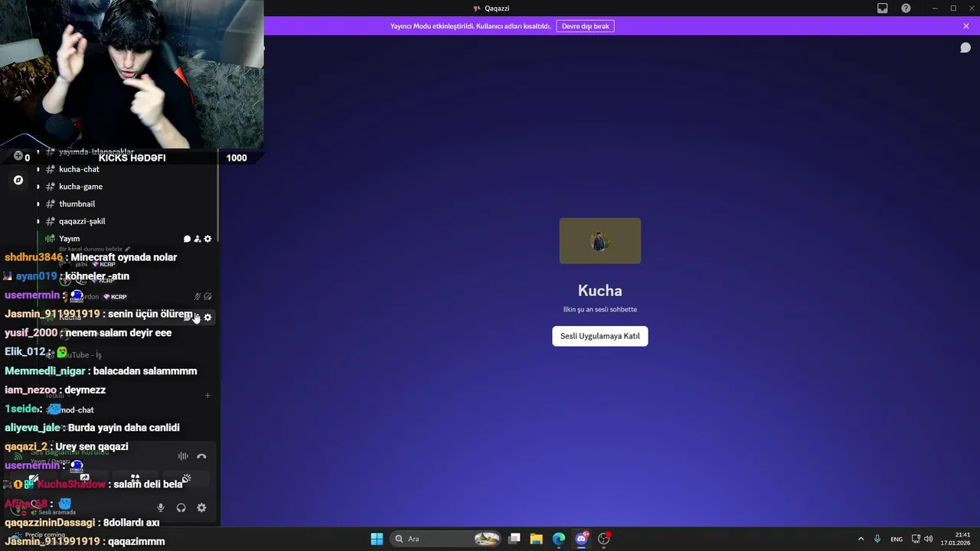Viewport: 980px width, 551px height.
Task: Close the purple Streamer Mode banner
Action: pos(966,26)
